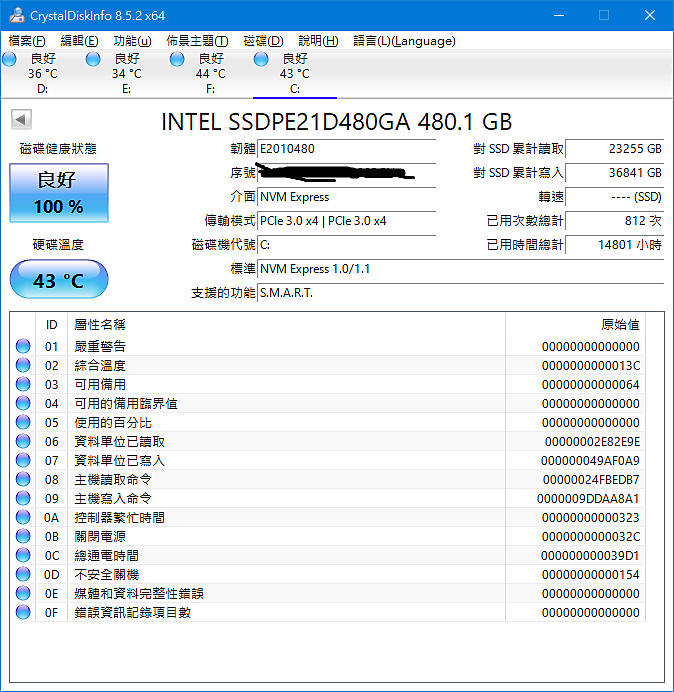This screenshot has width=674, height=692.
Task: Click the rotation rate value ---- (SSD)
Action: (x=614, y=197)
